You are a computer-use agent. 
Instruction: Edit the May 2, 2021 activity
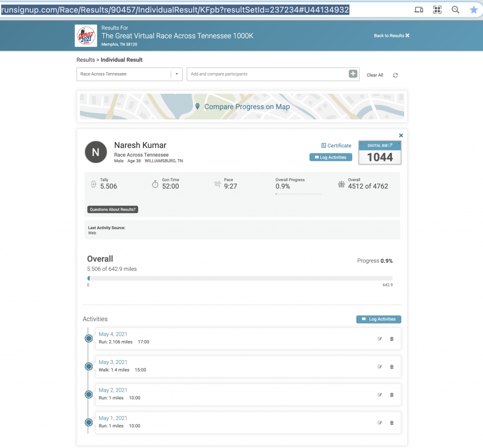(x=380, y=395)
